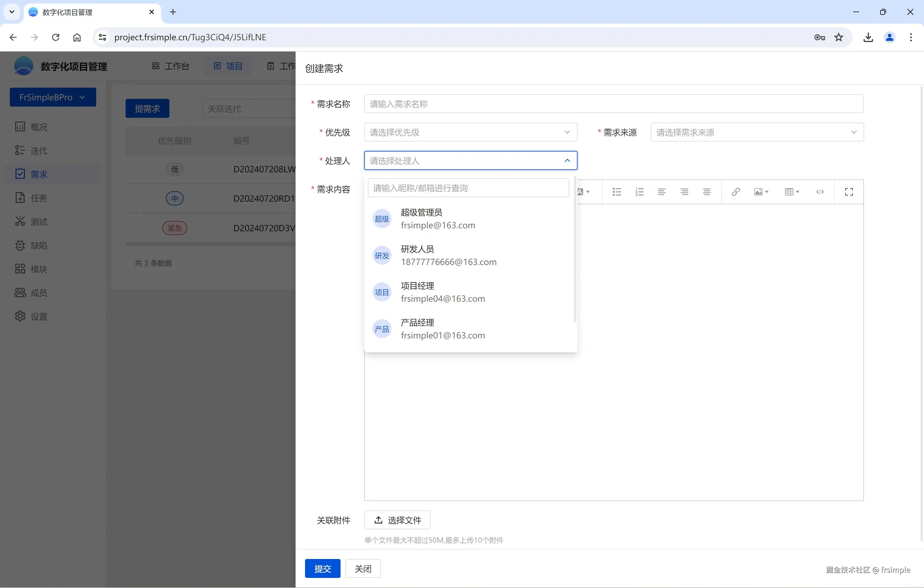Open the 成员 section in the sidebar
Screen dimensions: 924x588
tap(39, 292)
